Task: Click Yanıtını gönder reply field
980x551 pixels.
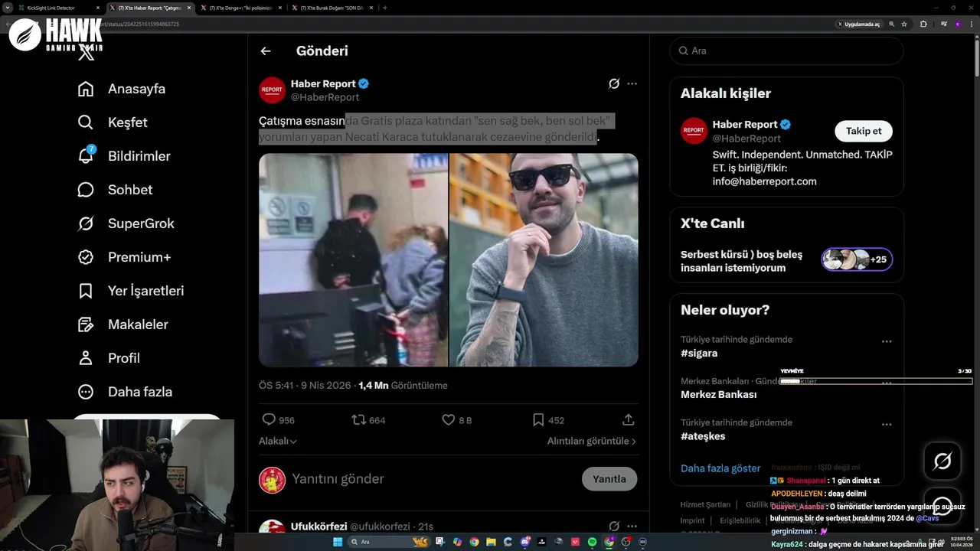Action: point(433,479)
